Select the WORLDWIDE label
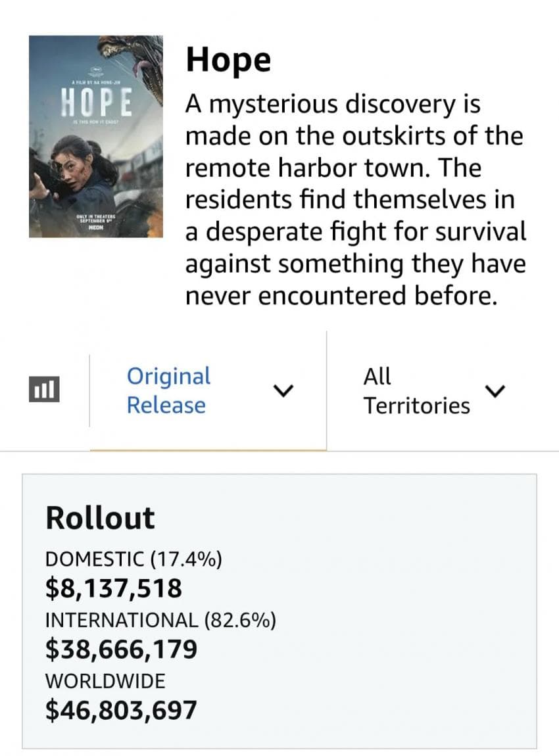The width and height of the screenshot is (559, 756). [x=105, y=681]
